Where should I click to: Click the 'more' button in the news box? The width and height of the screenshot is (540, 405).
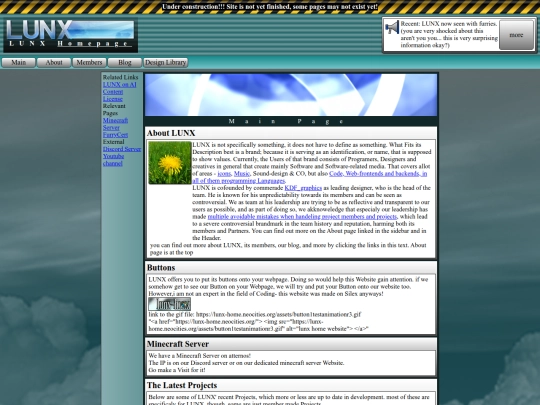tap(516, 35)
